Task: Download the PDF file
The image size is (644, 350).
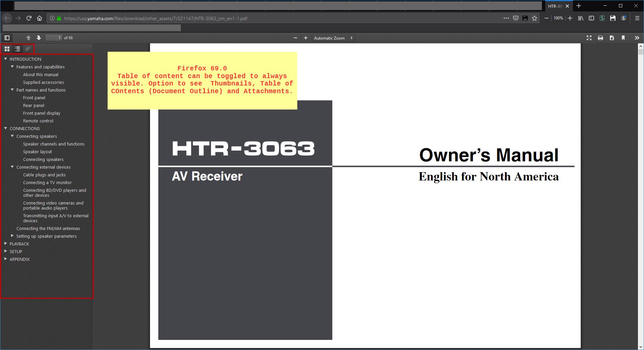Action: click(x=612, y=38)
